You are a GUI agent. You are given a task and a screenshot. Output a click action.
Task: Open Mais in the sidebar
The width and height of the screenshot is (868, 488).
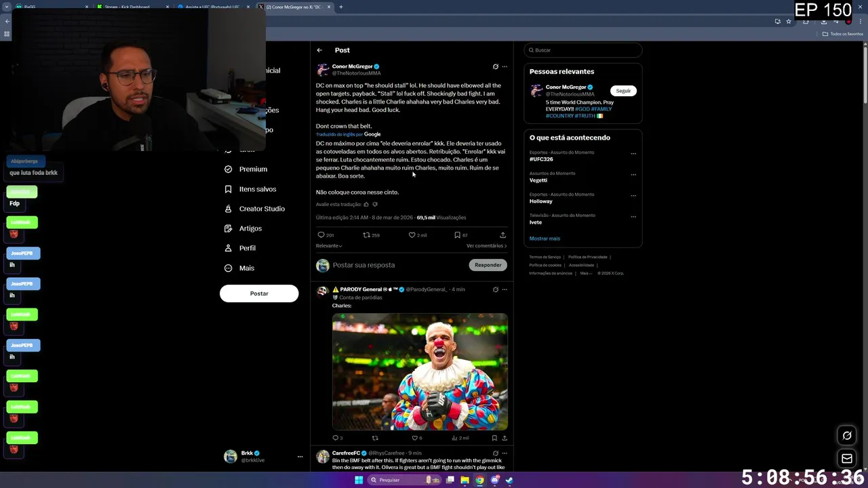pyautogui.click(x=239, y=268)
